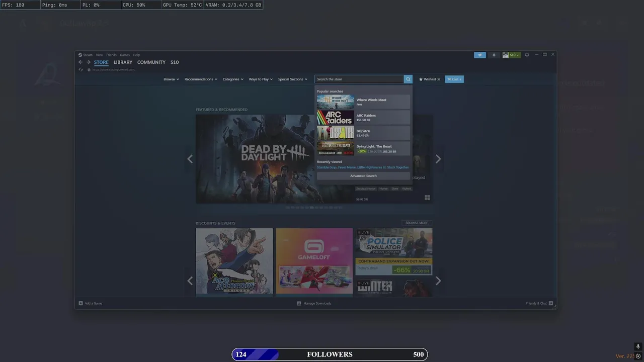The width and height of the screenshot is (644, 362).
Task: Click BROWSE MORE in Discounts & Events
Action: (417, 223)
